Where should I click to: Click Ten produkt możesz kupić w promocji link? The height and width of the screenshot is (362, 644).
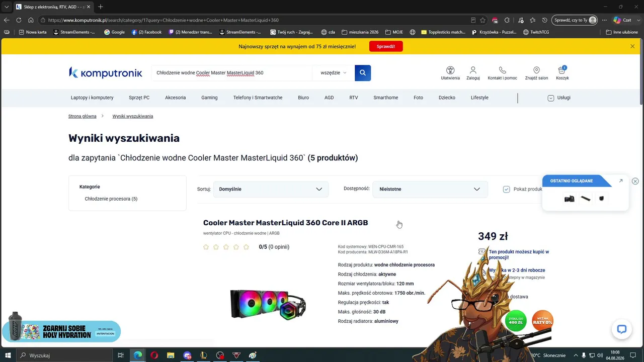pos(519,254)
